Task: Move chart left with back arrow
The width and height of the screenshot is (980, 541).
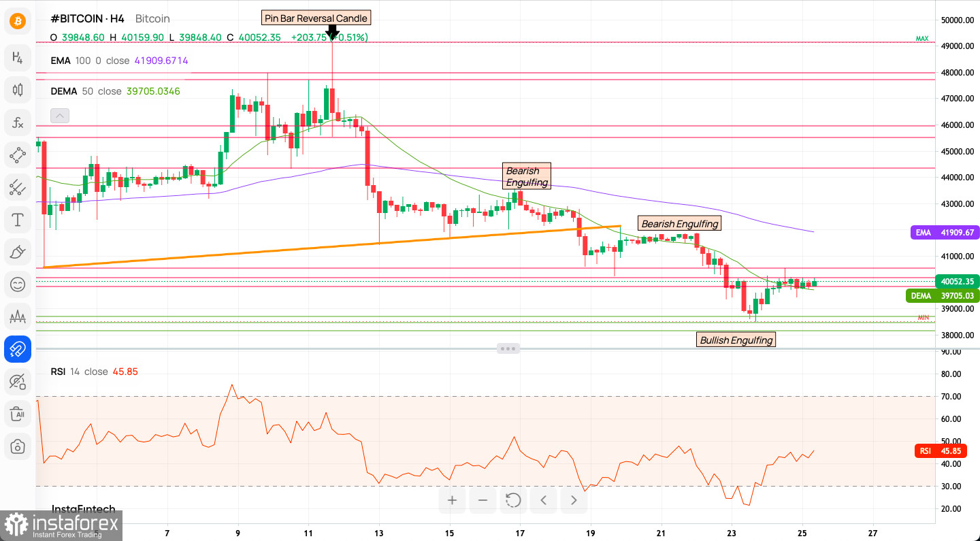Action: tap(544, 501)
